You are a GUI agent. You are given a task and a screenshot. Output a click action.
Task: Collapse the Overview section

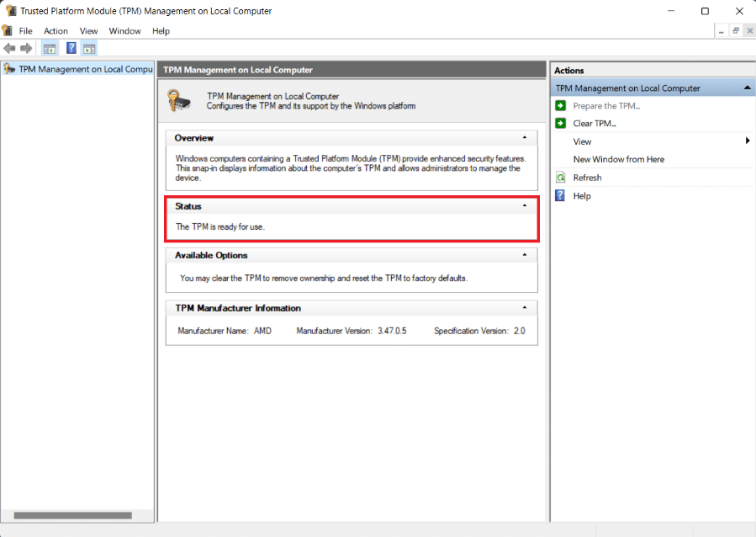click(x=525, y=137)
